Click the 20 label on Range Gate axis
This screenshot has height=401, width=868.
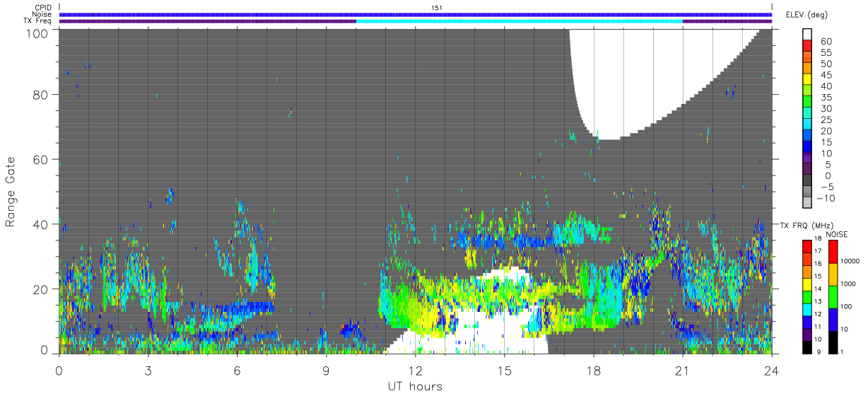[x=40, y=289]
